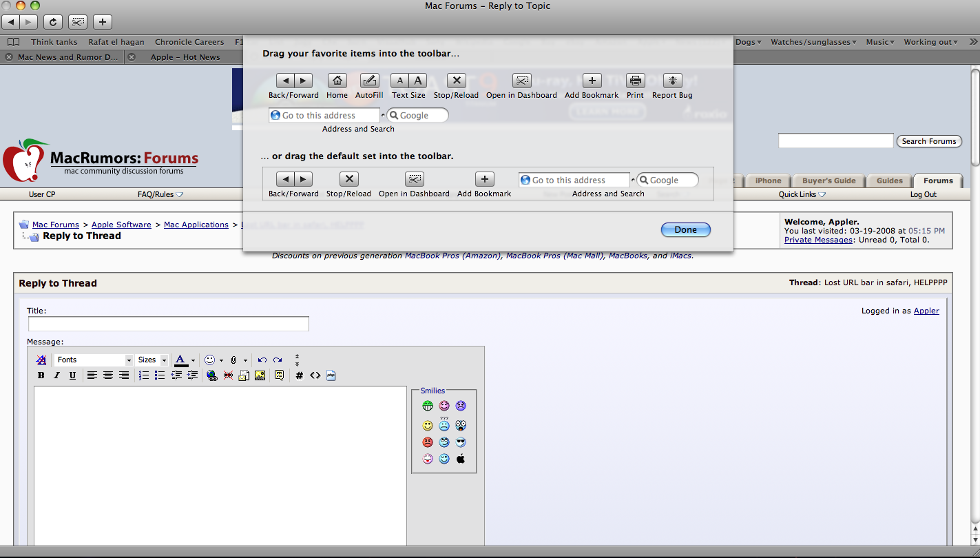Click the upper Stop/Reload X icon
The height and width of the screenshot is (558, 980).
click(456, 81)
